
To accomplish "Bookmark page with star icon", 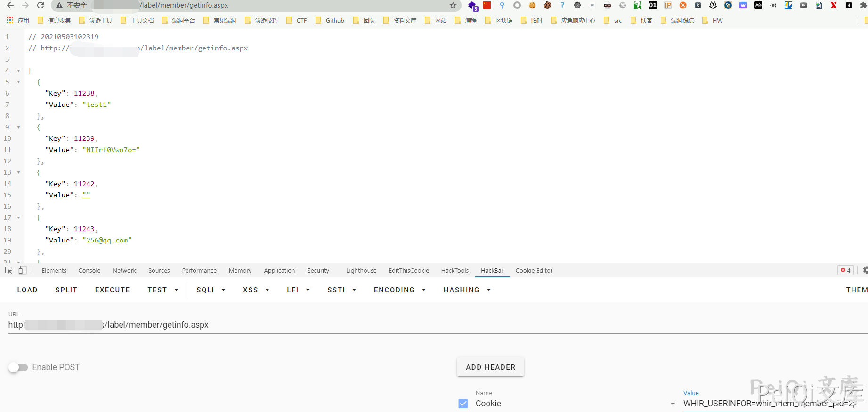I will [453, 5].
